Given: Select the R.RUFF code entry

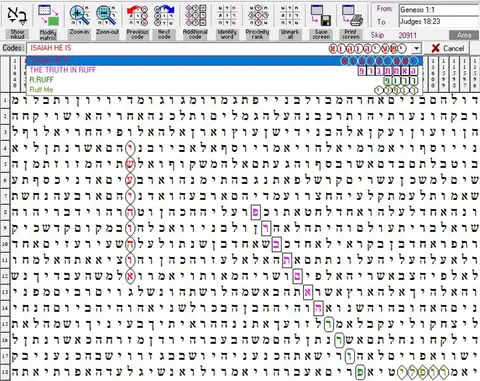Looking at the screenshot, I should 224,80.
